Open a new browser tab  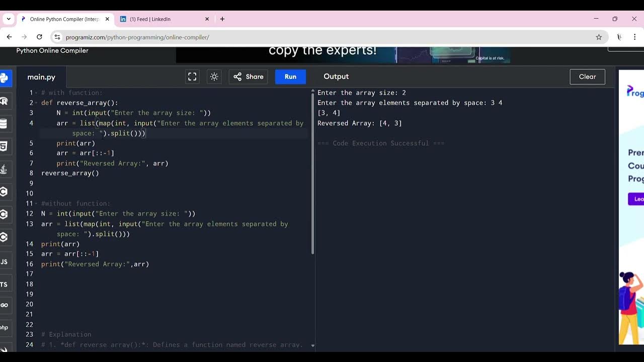[x=222, y=19]
